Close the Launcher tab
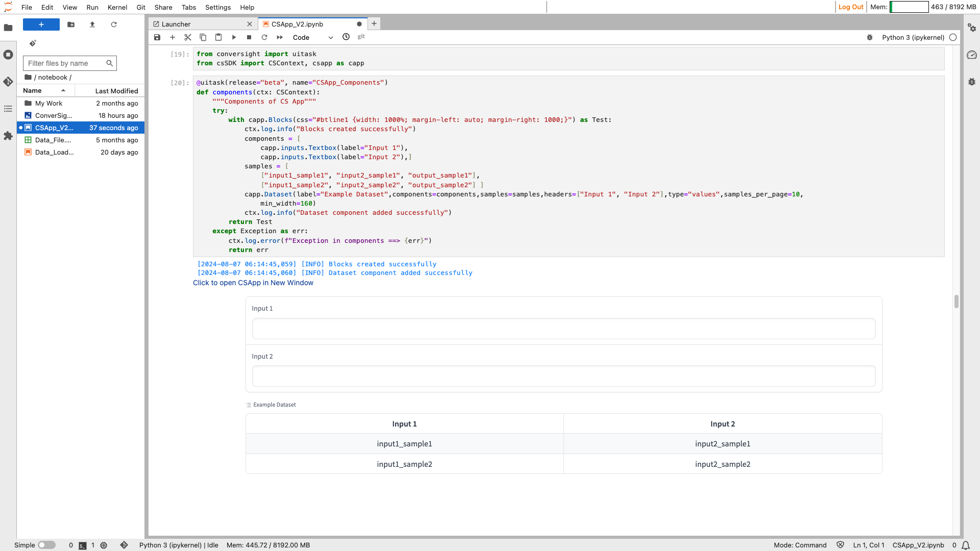 [250, 24]
